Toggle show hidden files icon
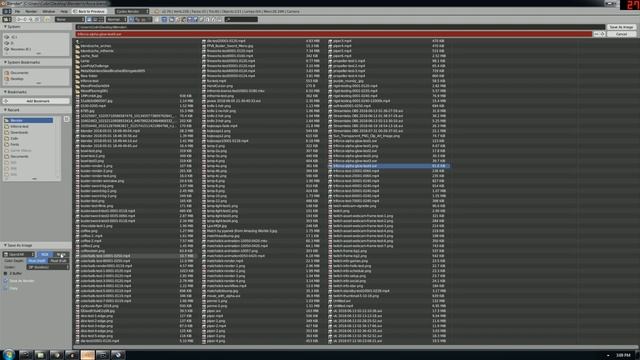Image resolution: width=640 pixels, height=360 pixels. click(157, 19)
